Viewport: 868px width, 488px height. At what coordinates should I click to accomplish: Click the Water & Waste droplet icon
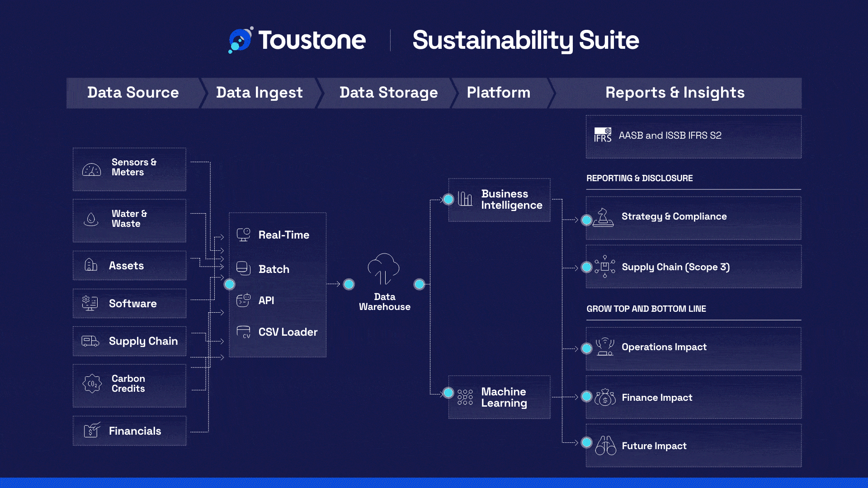[91, 220]
